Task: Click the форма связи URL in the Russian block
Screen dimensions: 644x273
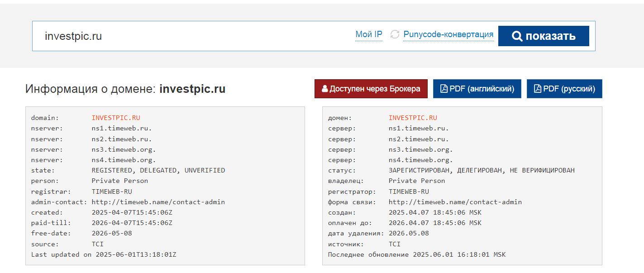Action: [x=455, y=202]
